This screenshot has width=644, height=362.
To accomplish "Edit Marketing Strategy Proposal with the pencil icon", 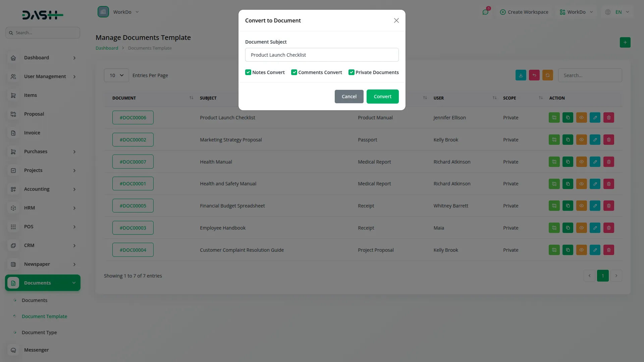I will 595,139.
